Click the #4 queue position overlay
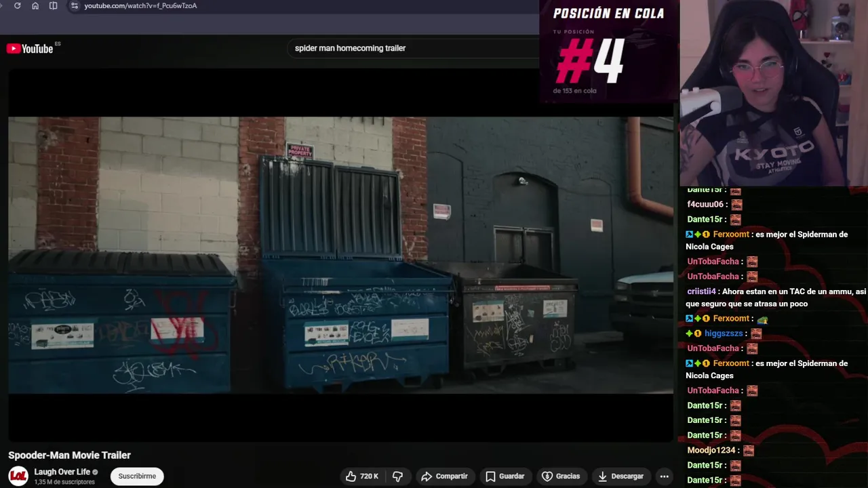Viewport: 868px width, 488px height. click(x=609, y=51)
